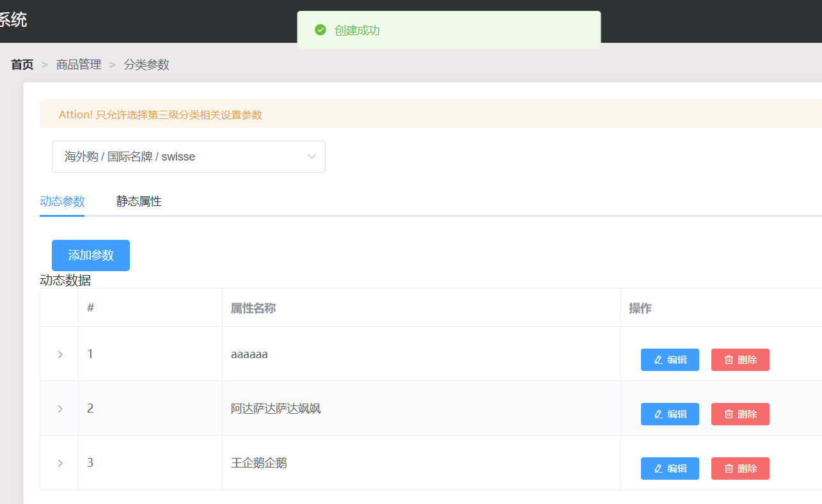Expand the row for 阿达萨达萨达飒飒
This screenshot has width=822, height=504.
point(59,408)
